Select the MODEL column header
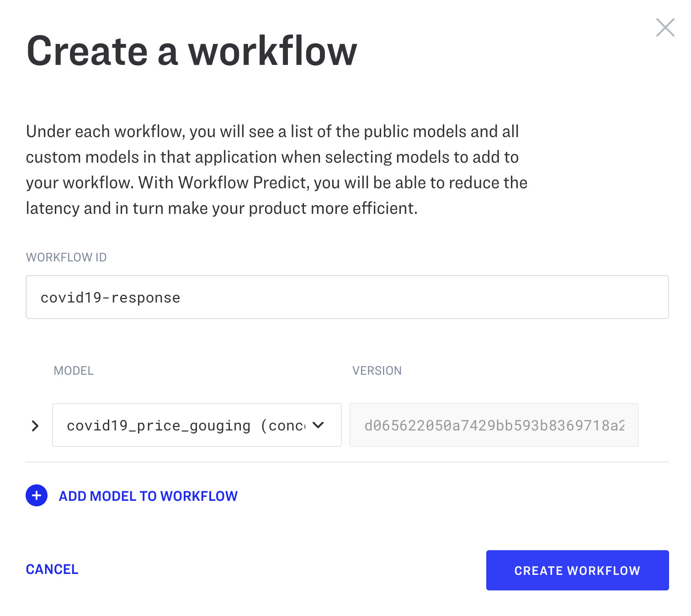The image size is (691, 616). 74,371
